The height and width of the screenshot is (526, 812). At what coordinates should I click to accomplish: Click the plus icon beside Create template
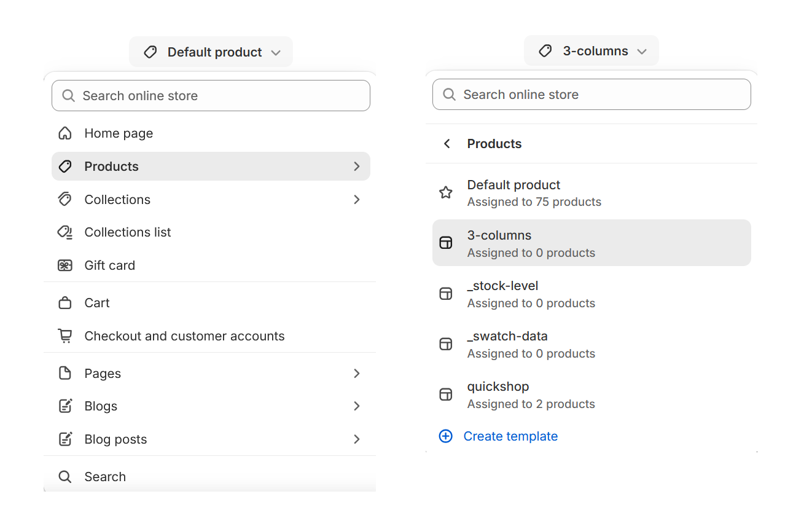pos(445,436)
